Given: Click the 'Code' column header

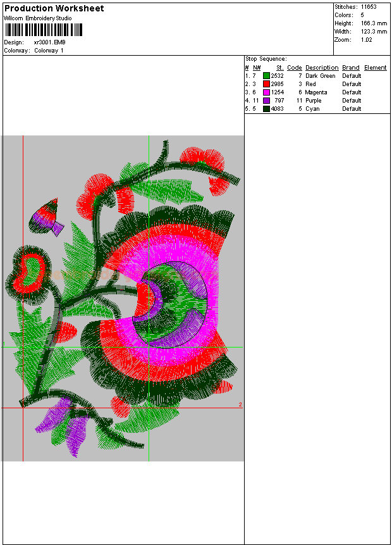Looking at the screenshot, I should [295, 68].
